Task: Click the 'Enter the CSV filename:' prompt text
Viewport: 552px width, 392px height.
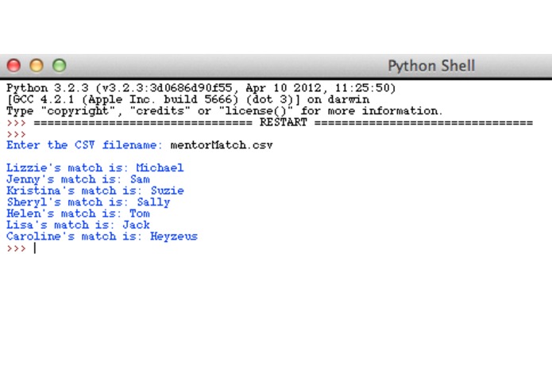Action: pos(84,145)
